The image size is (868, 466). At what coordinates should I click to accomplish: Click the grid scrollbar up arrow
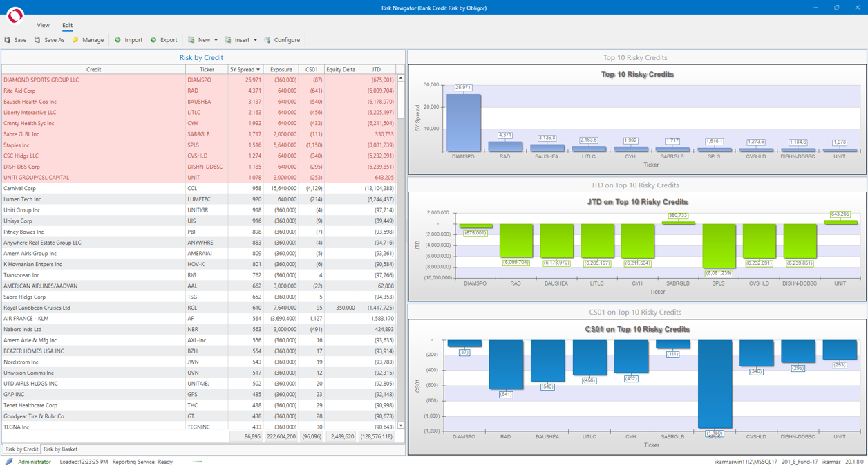point(401,78)
